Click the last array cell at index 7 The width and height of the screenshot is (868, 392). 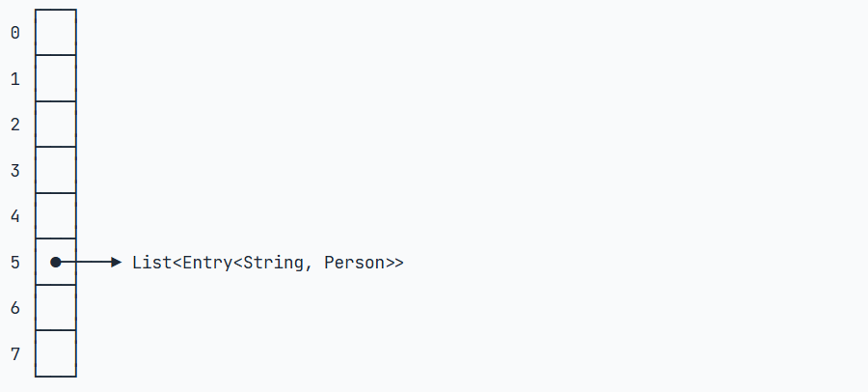click(x=56, y=353)
